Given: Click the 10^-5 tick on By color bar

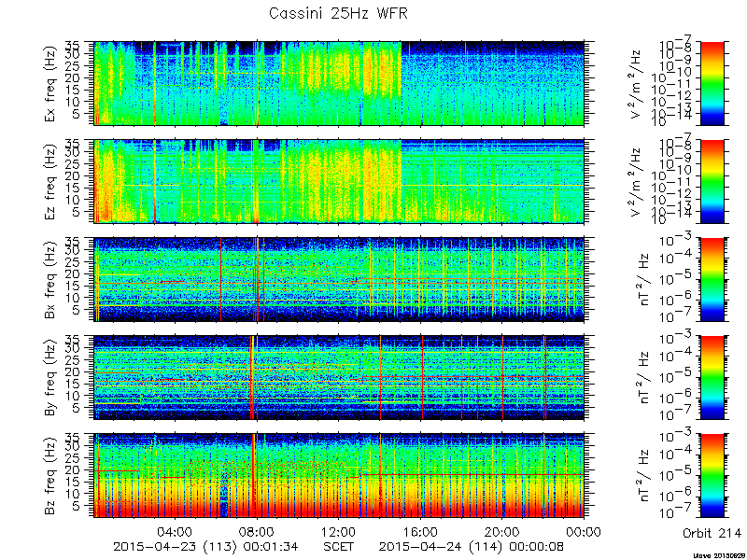Looking at the screenshot, I should click(677, 378).
